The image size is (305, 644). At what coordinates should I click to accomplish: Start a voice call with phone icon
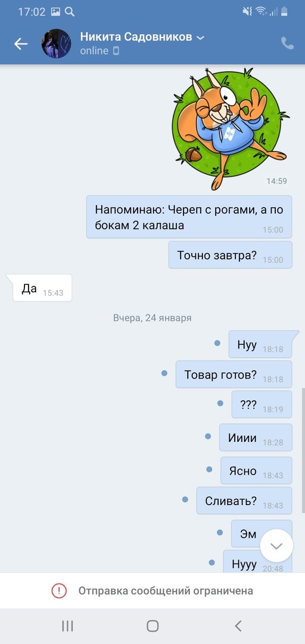click(287, 43)
